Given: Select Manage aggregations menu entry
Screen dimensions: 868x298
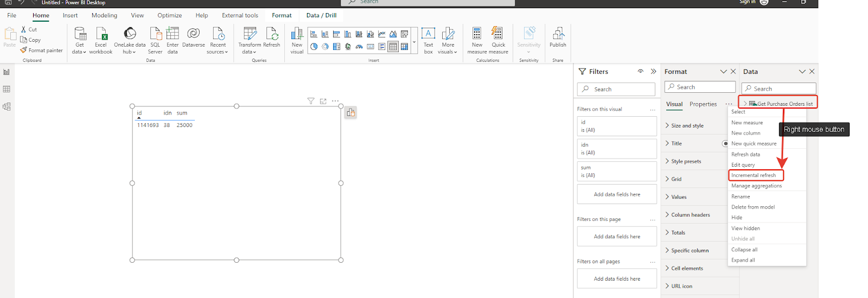Looking at the screenshot, I should 757,186.
